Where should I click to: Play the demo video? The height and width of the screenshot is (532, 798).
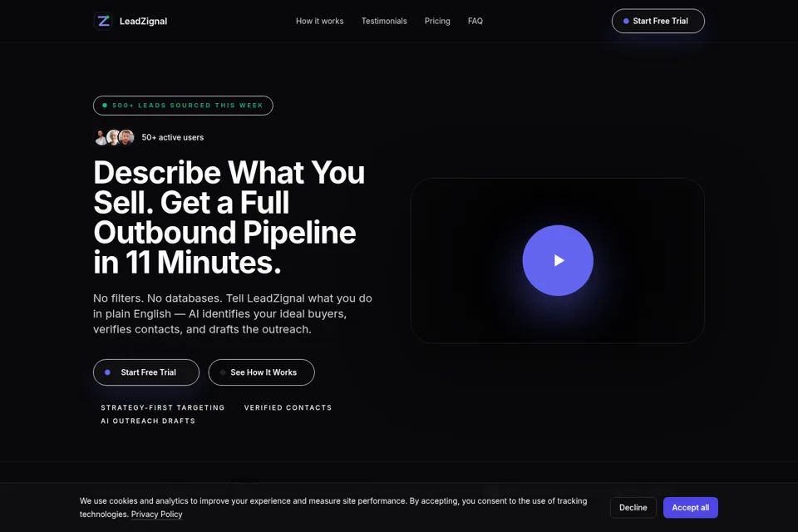coord(558,260)
